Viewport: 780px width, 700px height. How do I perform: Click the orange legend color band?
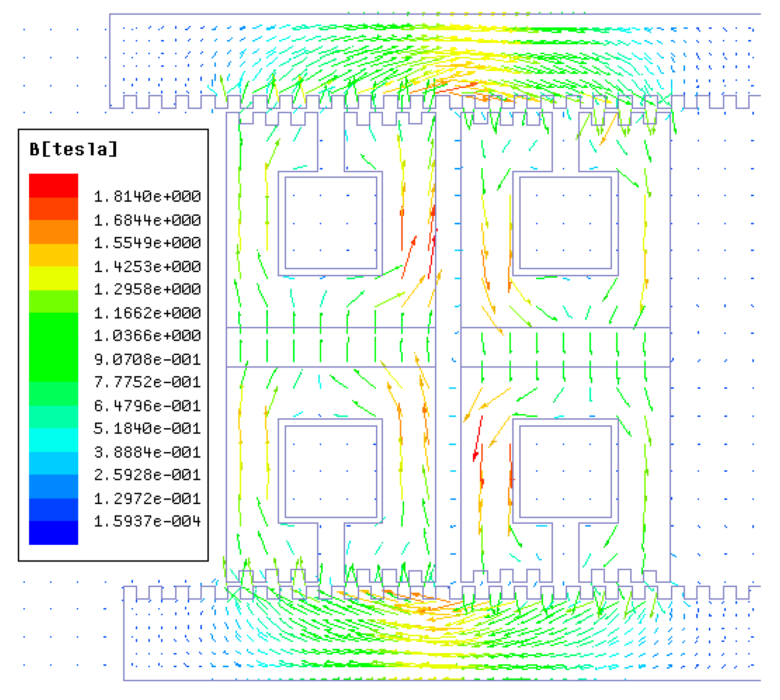click(54, 232)
